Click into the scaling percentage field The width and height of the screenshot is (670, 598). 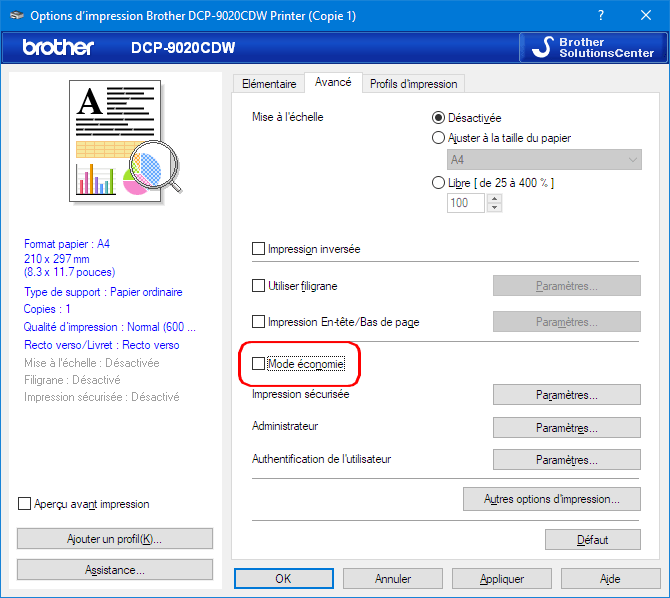point(465,203)
